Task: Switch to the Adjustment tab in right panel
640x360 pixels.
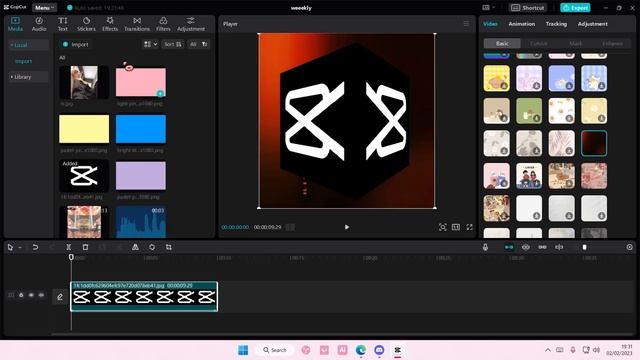Action: click(593, 24)
